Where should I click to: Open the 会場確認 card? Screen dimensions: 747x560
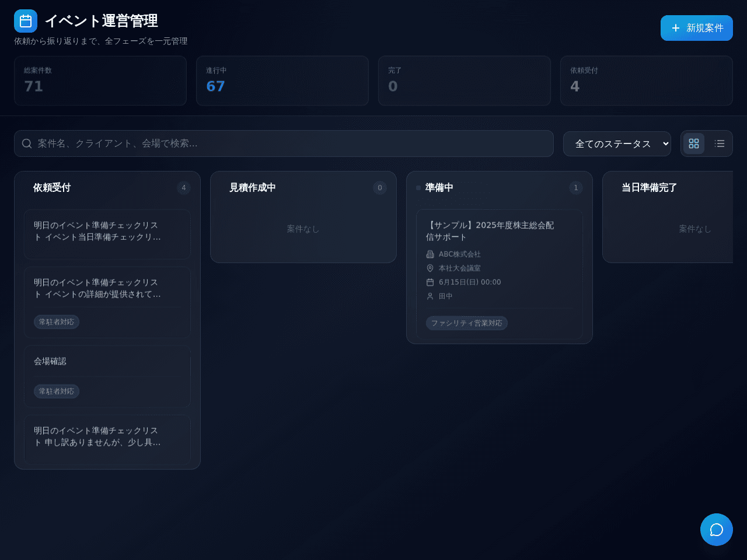tap(107, 376)
